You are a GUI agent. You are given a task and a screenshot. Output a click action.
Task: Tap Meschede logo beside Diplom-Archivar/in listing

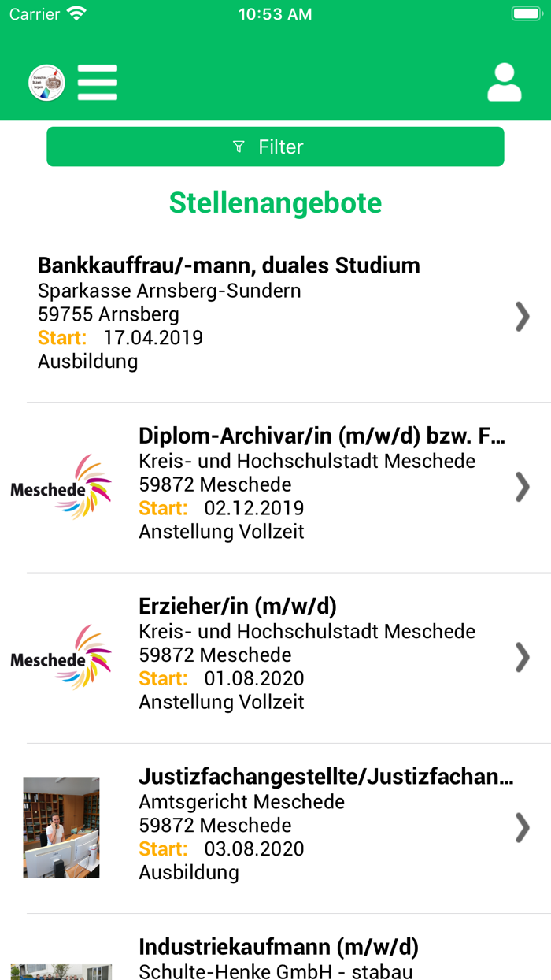[x=61, y=488]
